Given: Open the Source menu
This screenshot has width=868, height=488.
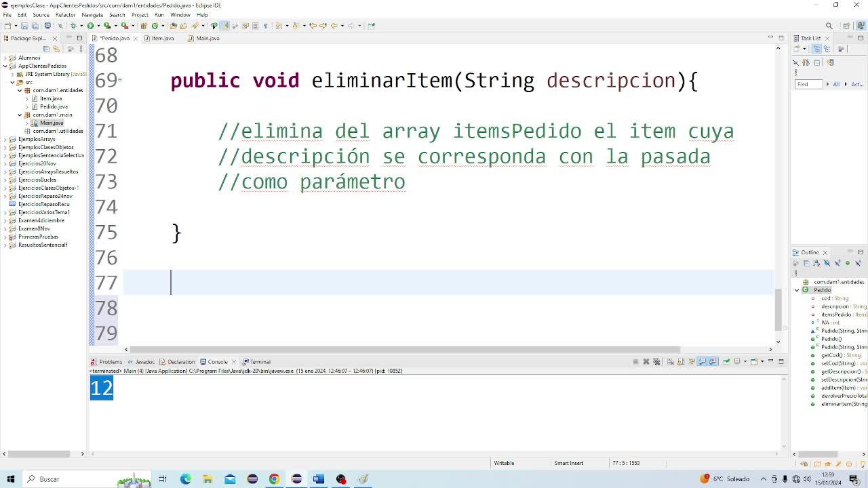Looking at the screenshot, I should pyautogui.click(x=41, y=14).
